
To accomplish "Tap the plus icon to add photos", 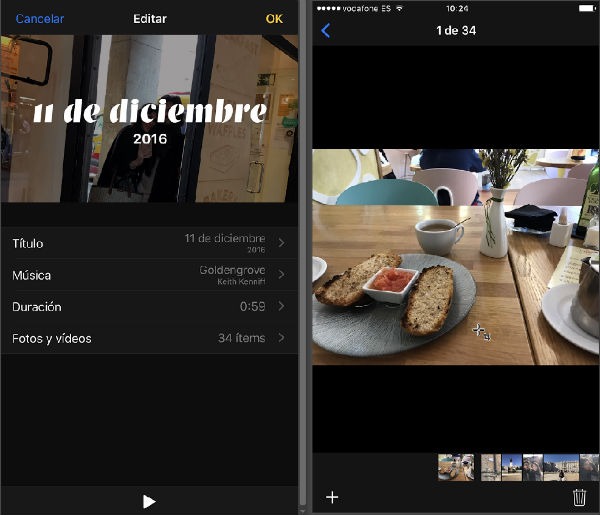I will [x=332, y=497].
